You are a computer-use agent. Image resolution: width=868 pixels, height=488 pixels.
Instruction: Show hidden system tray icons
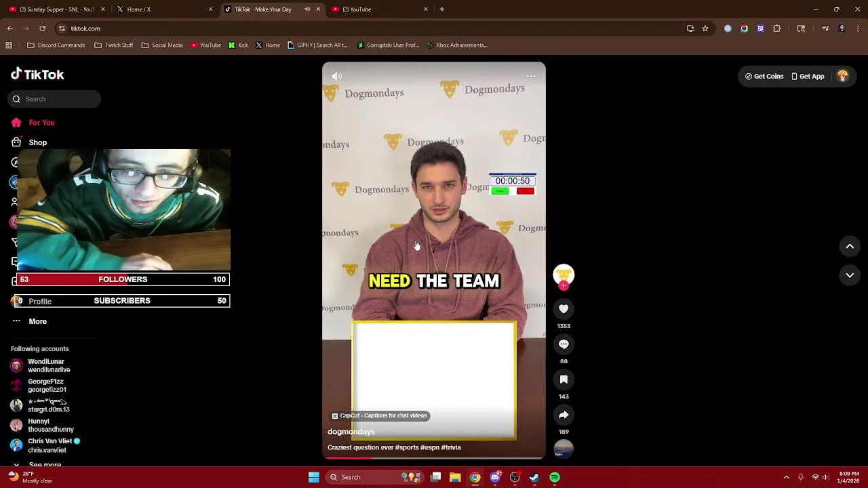(x=786, y=477)
